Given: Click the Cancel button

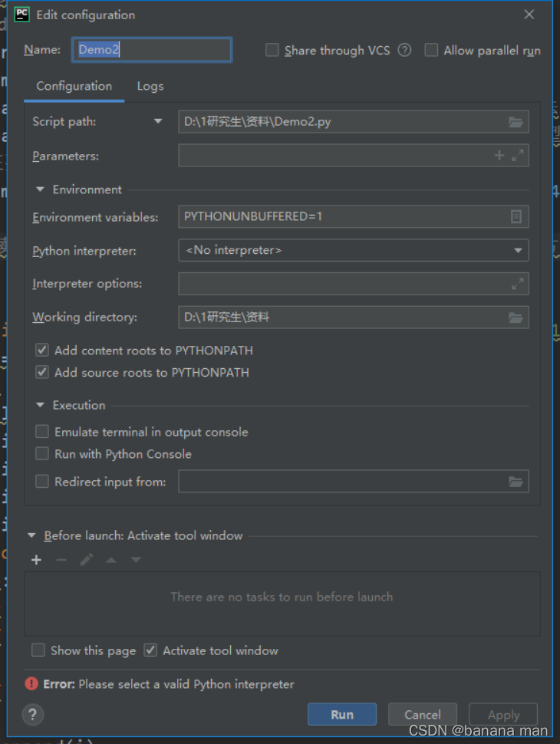Looking at the screenshot, I should [x=423, y=714].
